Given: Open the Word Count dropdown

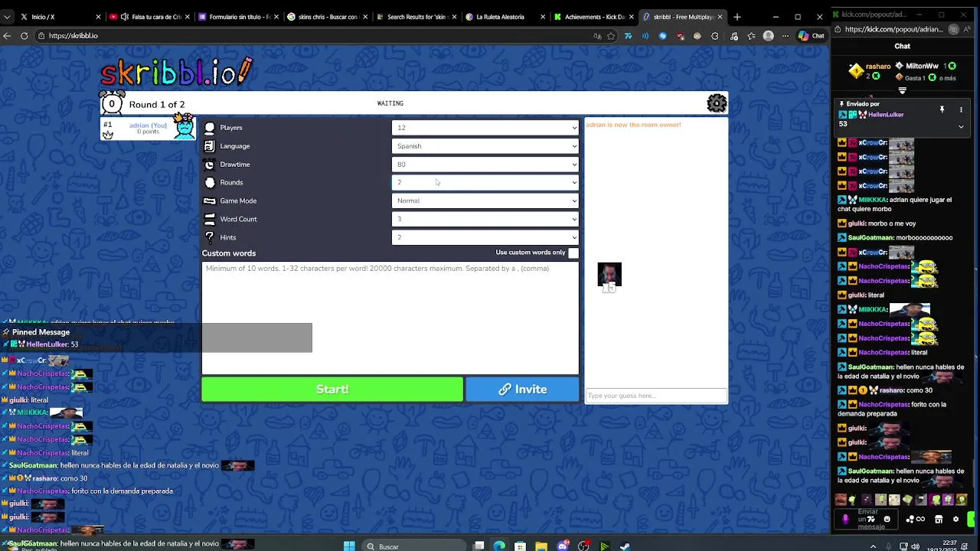Looking at the screenshot, I should pyautogui.click(x=485, y=219).
